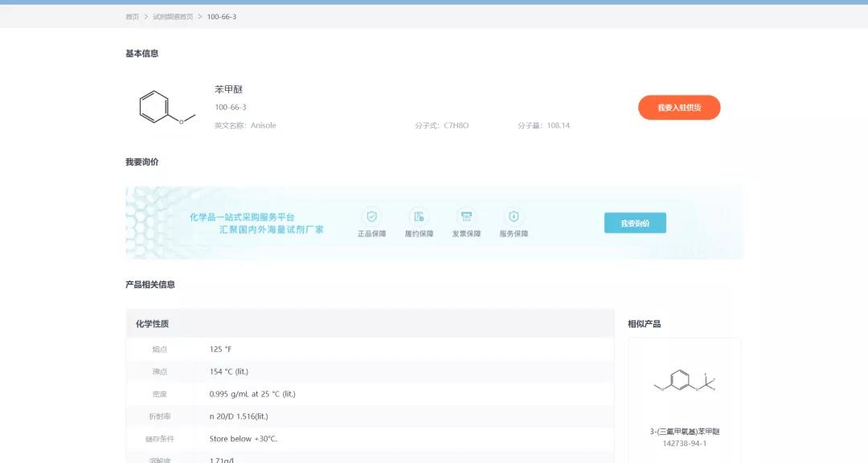The image size is (868, 463).
Task: Click the 化学性质 table header
Action: coord(371,323)
